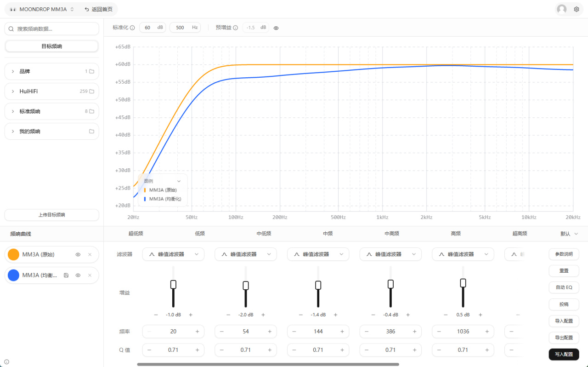The image size is (588, 367).
Task: Click the 品牌 folder icon
Action: (91, 71)
